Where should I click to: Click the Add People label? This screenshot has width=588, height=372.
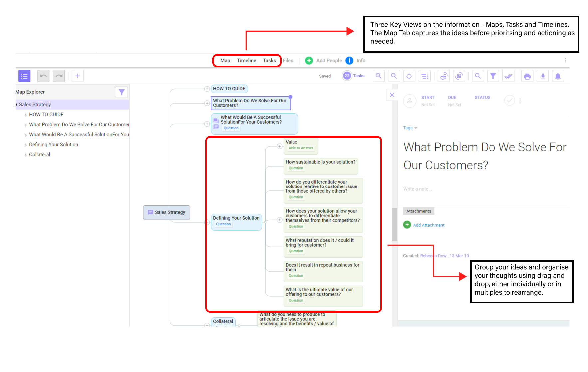point(329,61)
